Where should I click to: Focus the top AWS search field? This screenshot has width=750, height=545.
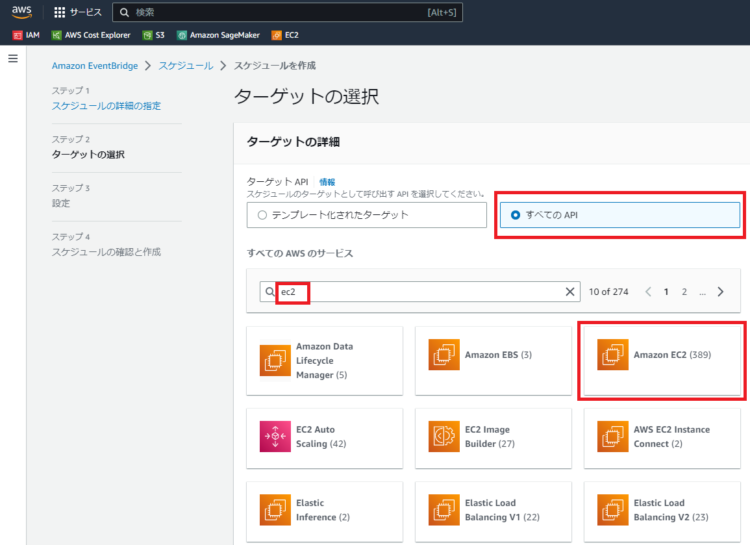(x=287, y=12)
